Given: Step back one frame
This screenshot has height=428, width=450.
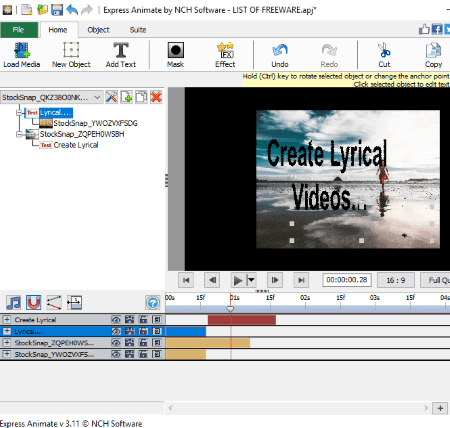Looking at the screenshot, I should (212, 280).
